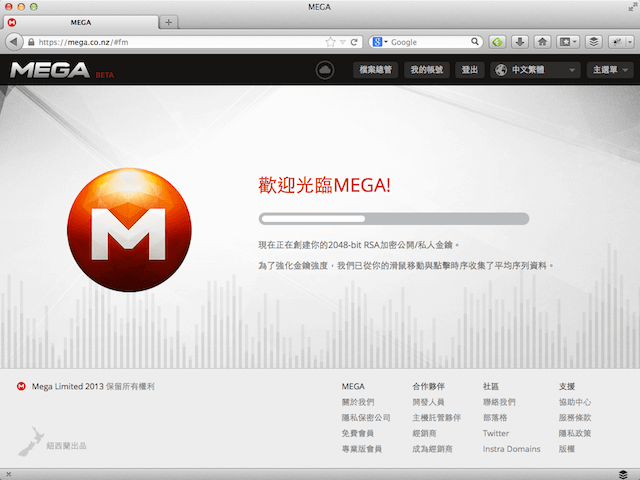
Task: Open 成為經銷商 footer link
Action: [433, 449]
